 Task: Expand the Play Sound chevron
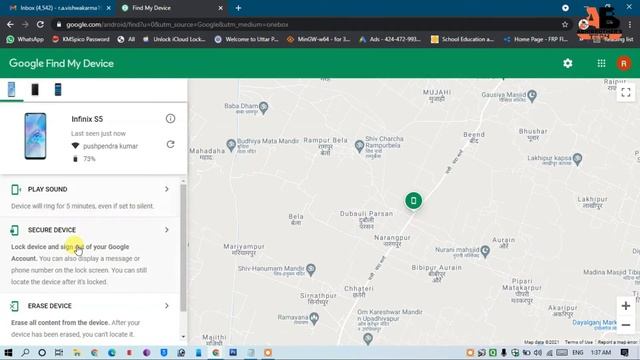pyautogui.click(x=167, y=189)
